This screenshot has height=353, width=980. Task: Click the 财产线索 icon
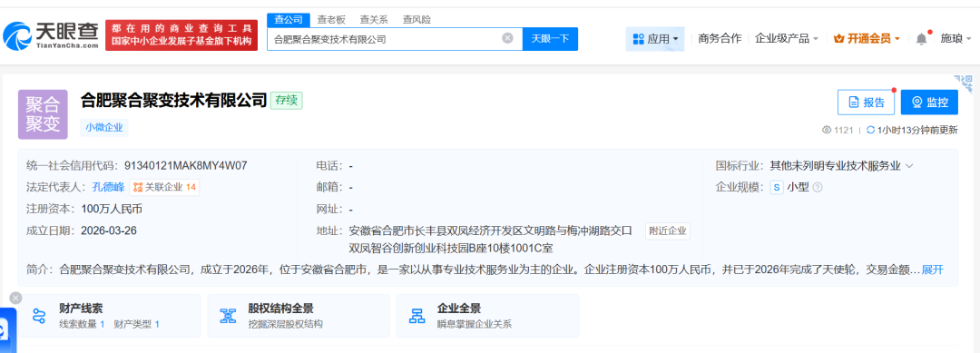point(40,316)
